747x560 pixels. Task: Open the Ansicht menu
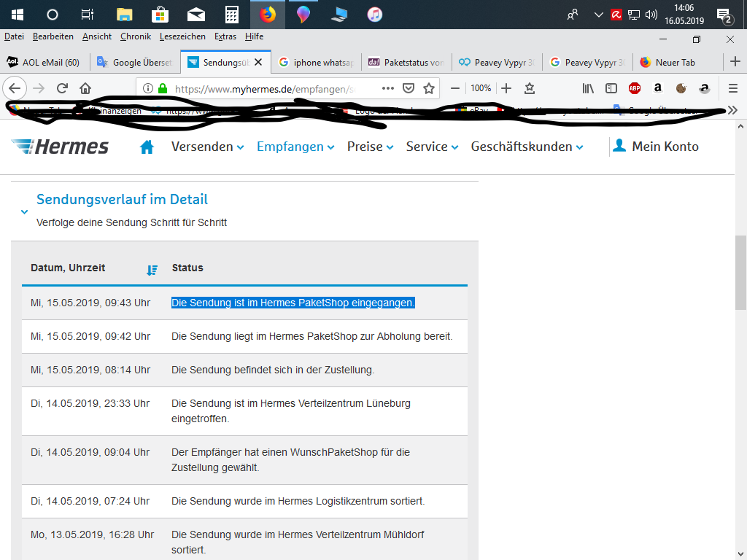point(97,36)
